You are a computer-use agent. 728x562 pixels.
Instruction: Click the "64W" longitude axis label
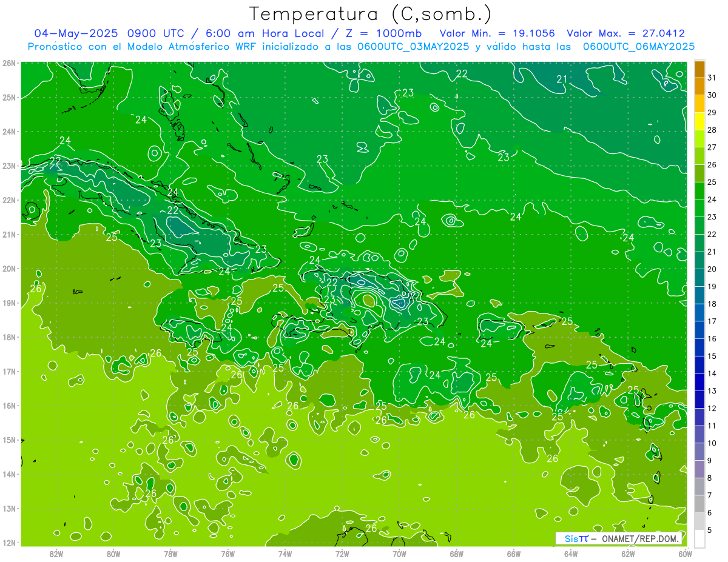[x=571, y=554]
